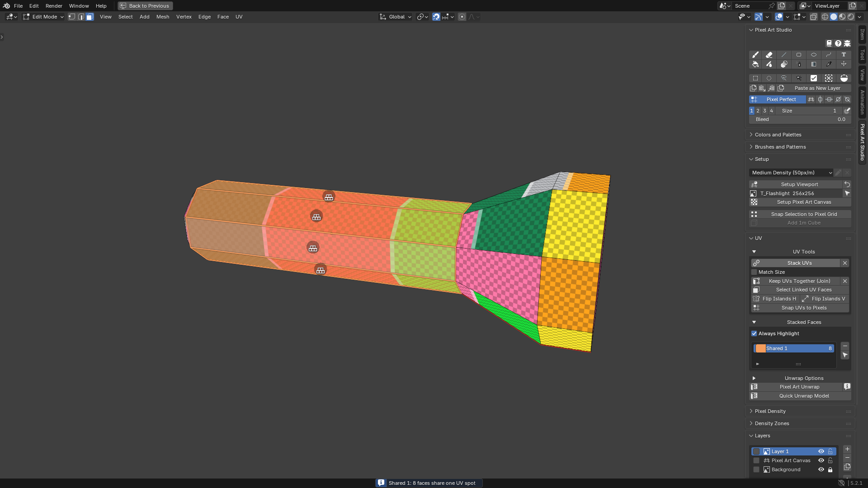Choose the Lasso selection tool
Screen dimensions: 868x488
point(784,78)
